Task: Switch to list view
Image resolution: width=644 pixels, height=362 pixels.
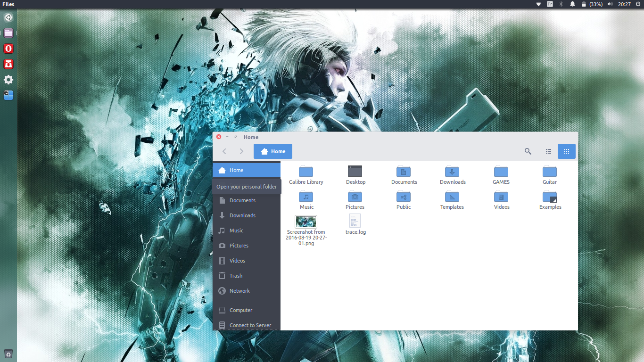Action: pyautogui.click(x=548, y=151)
